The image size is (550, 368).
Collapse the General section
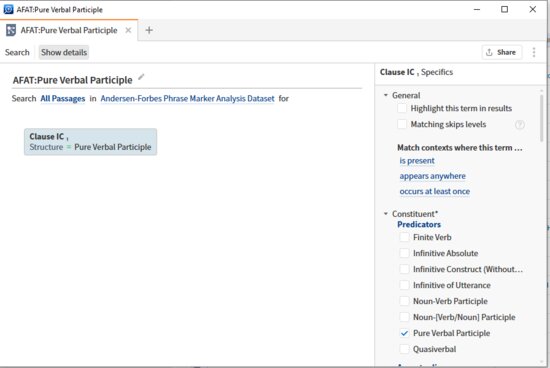(x=386, y=95)
